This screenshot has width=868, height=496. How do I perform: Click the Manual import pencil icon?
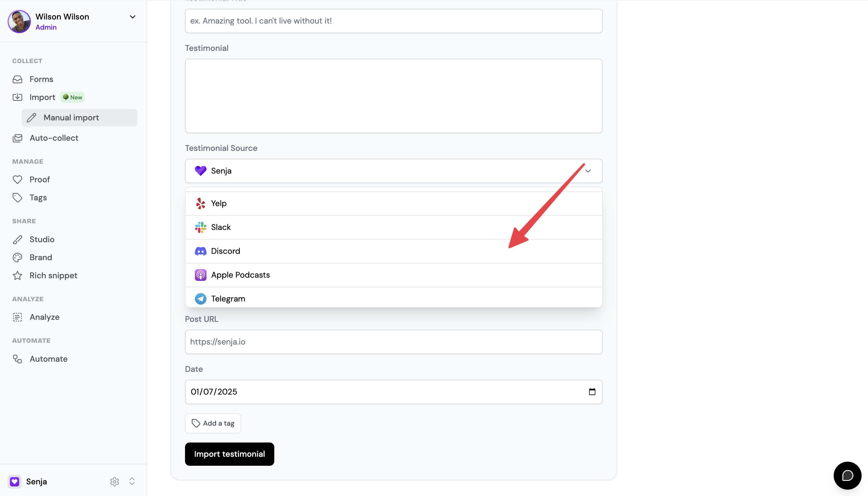pos(31,117)
